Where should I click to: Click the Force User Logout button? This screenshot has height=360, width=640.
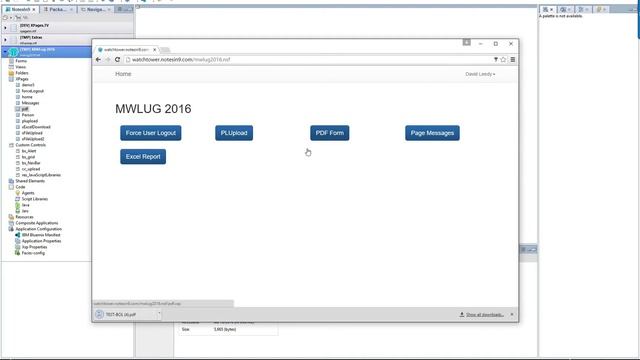(151, 133)
